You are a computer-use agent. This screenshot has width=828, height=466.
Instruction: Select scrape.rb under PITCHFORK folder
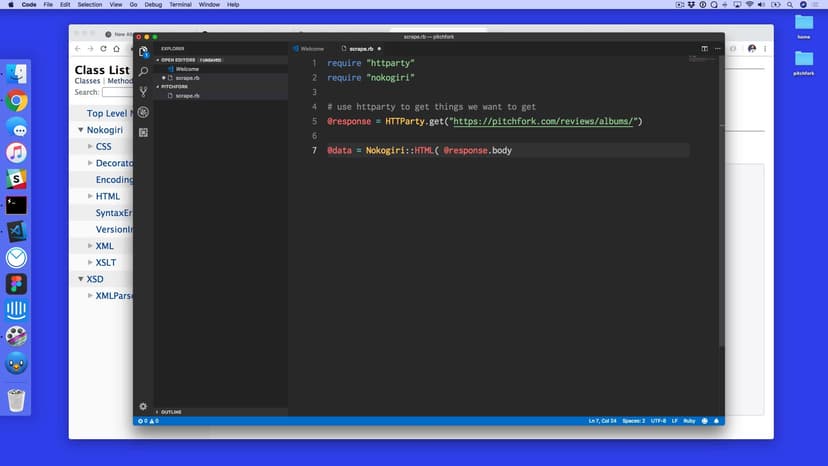click(188, 96)
